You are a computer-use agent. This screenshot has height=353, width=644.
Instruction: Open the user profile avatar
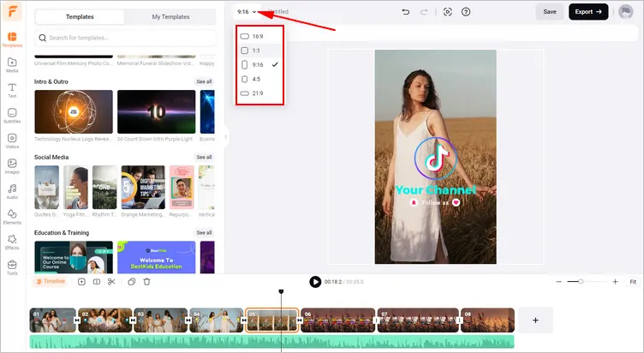coord(625,12)
